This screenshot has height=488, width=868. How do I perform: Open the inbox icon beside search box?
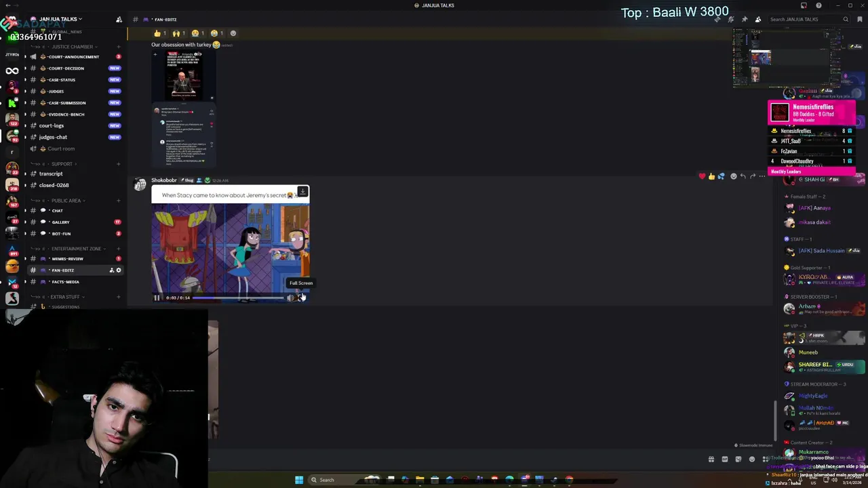pos(859,19)
